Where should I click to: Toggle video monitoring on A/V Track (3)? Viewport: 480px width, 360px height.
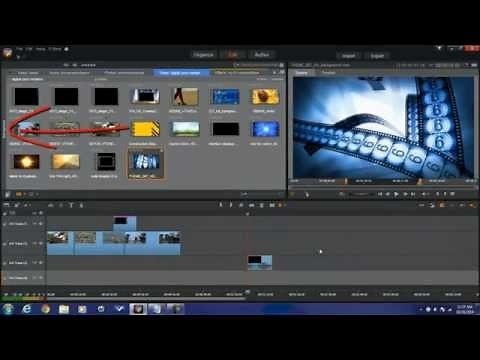coord(35,263)
